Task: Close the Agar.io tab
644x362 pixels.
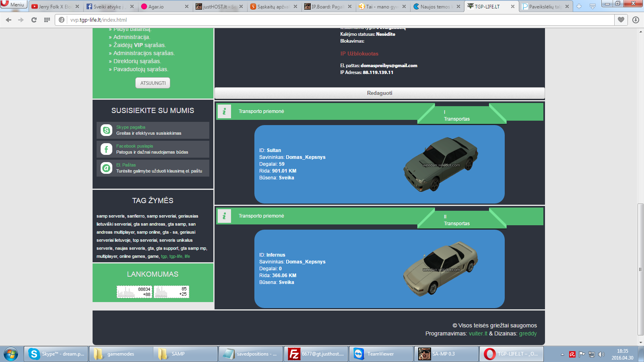Action: 187,6
